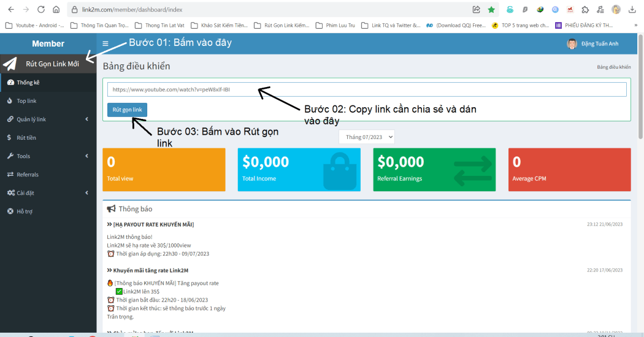Go back using browser back arrow
This screenshot has width=644, height=337.
coord(11,9)
